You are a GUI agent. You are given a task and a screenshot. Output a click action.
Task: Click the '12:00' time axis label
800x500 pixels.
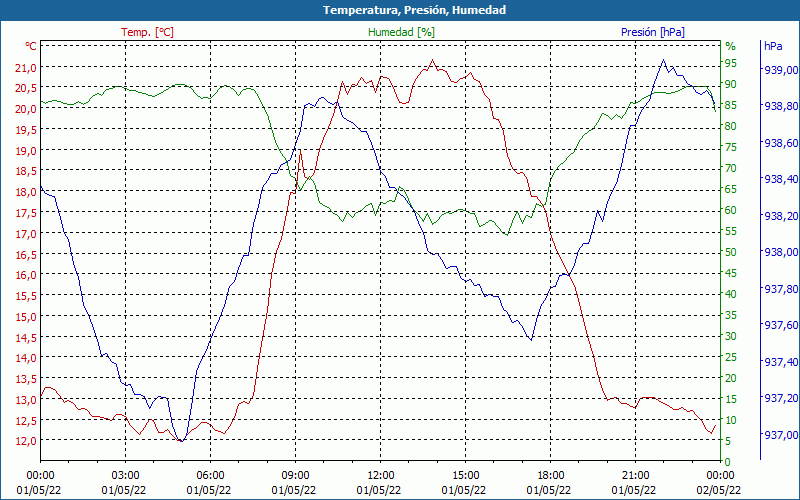[379, 476]
